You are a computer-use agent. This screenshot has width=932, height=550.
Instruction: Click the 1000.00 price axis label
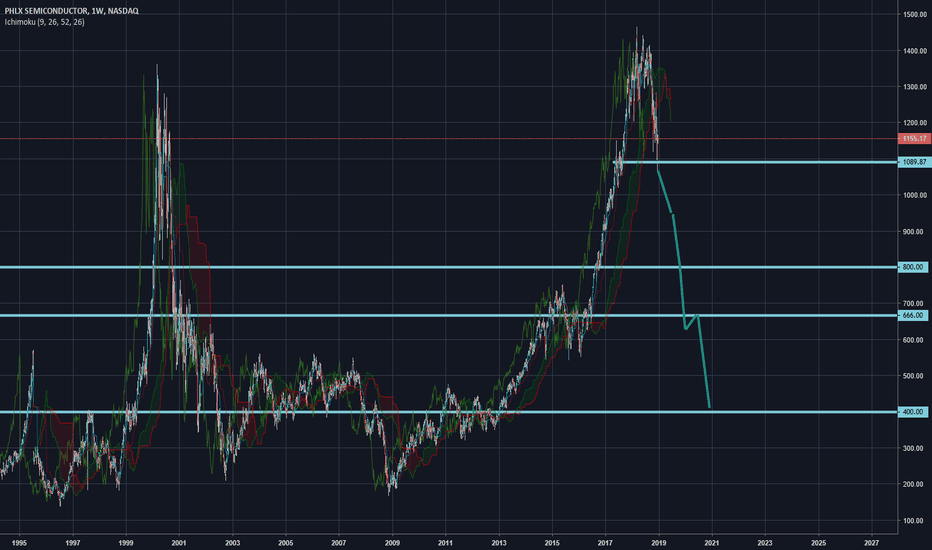click(915, 195)
